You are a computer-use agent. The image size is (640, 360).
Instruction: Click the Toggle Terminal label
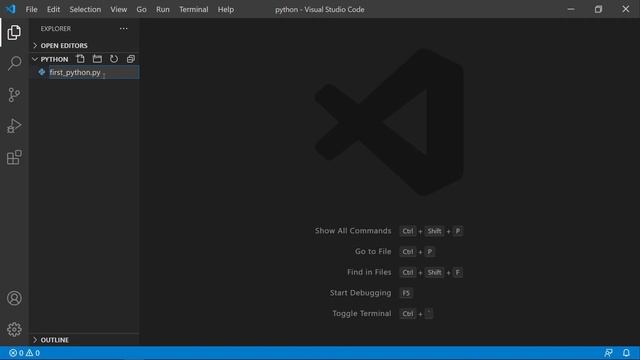(362, 313)
